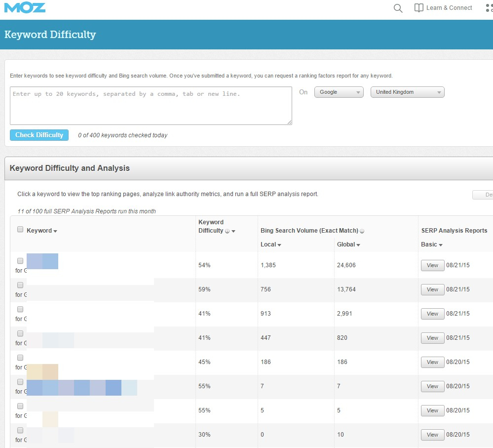Select checkbox for the 30% difficulty row
The image size is (493, 448).
click(x=20, y=430)
